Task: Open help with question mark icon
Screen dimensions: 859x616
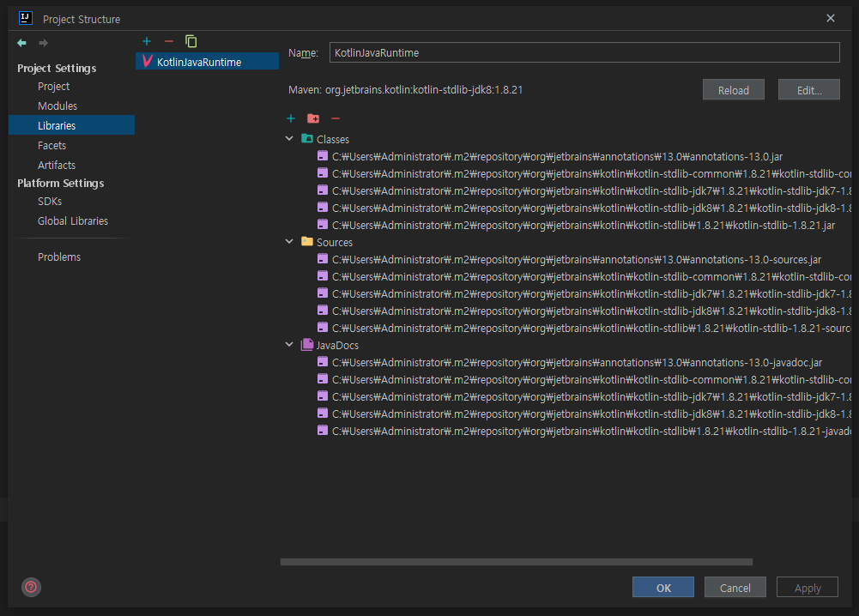Action: click(x=31, y=587)
